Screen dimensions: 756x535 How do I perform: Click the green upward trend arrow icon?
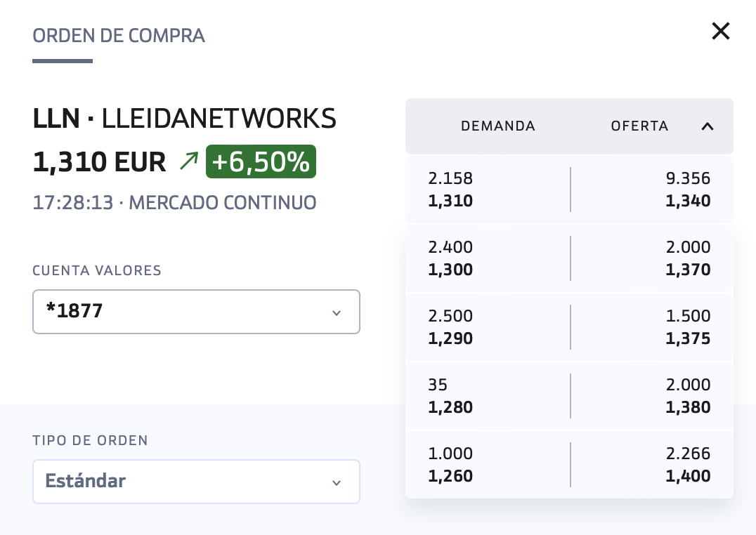189,161
